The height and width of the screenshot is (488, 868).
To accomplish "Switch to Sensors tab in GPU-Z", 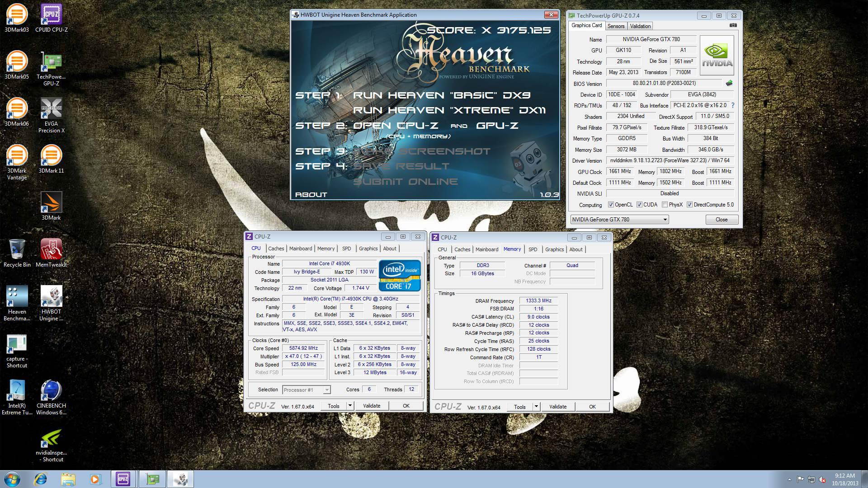I will click(x=616, y=26).
